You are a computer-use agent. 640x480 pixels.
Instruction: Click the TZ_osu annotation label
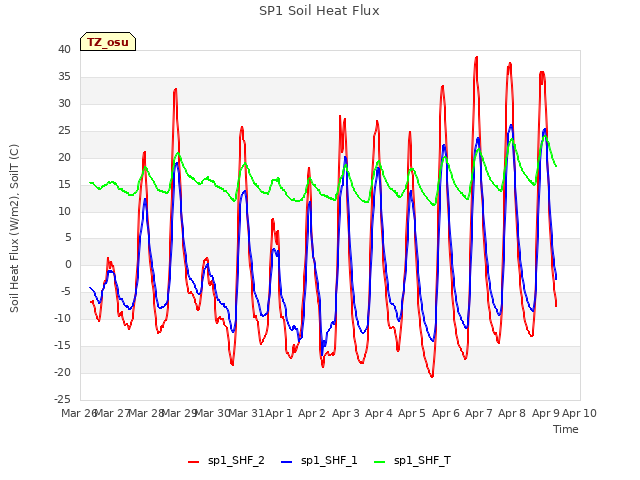point(108,42)
